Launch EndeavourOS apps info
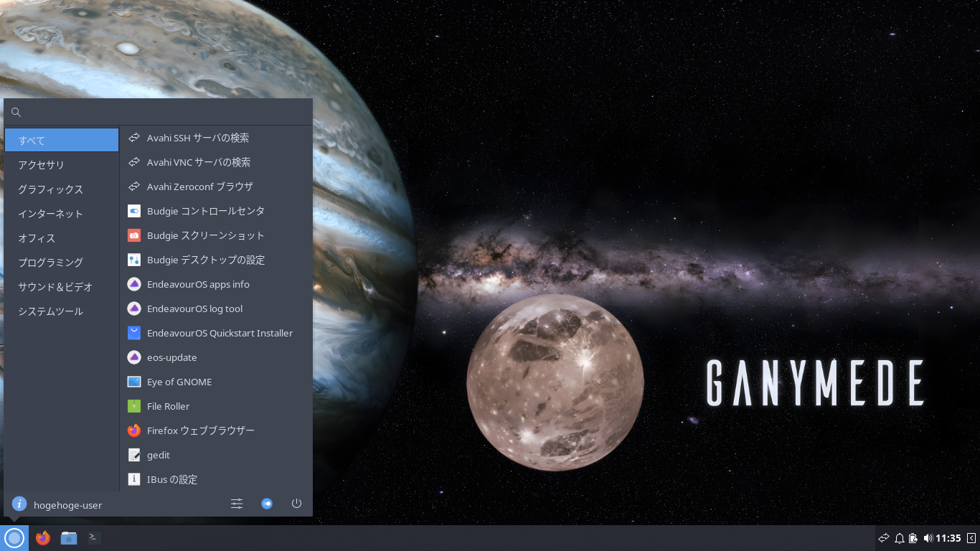The height and width of the screenshot is (551, 980). (216, 284)
